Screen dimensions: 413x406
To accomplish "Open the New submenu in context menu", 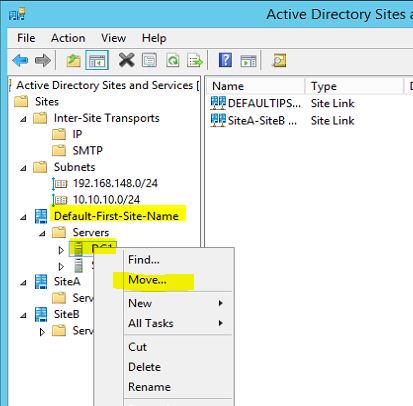I will pos(178,303).
